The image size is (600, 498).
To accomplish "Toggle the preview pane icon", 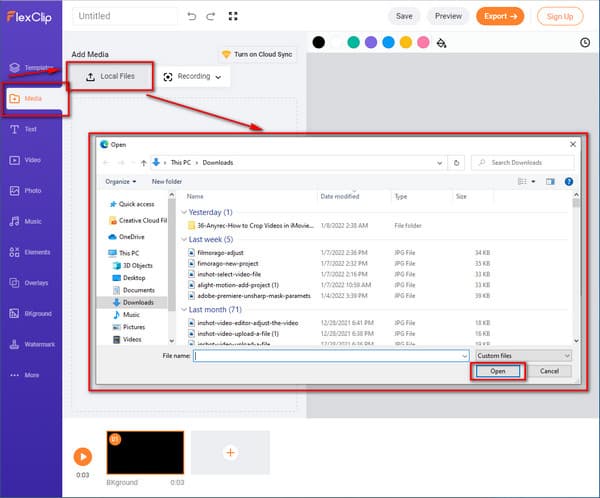I will pyautogui.click(x=550, y=181).
